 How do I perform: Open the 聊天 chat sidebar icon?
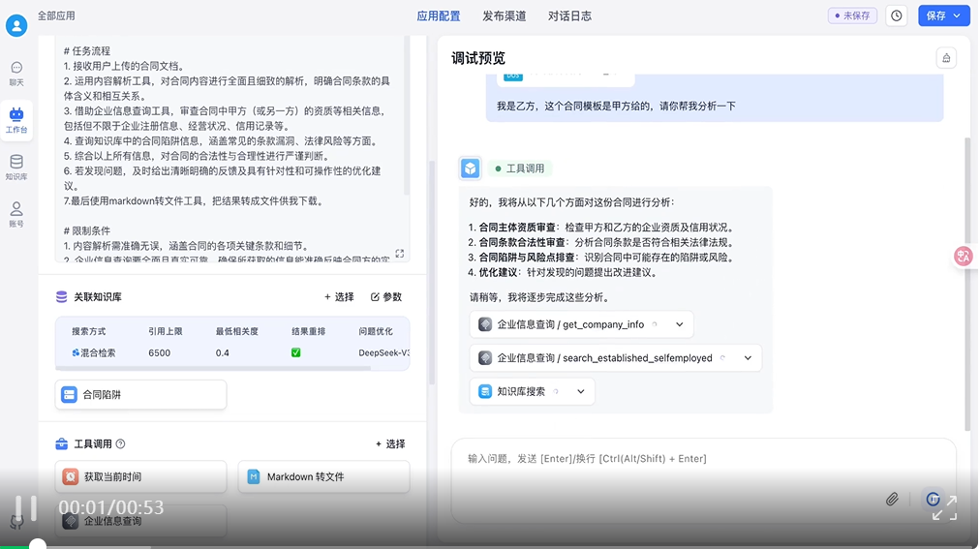click(16, 74)
